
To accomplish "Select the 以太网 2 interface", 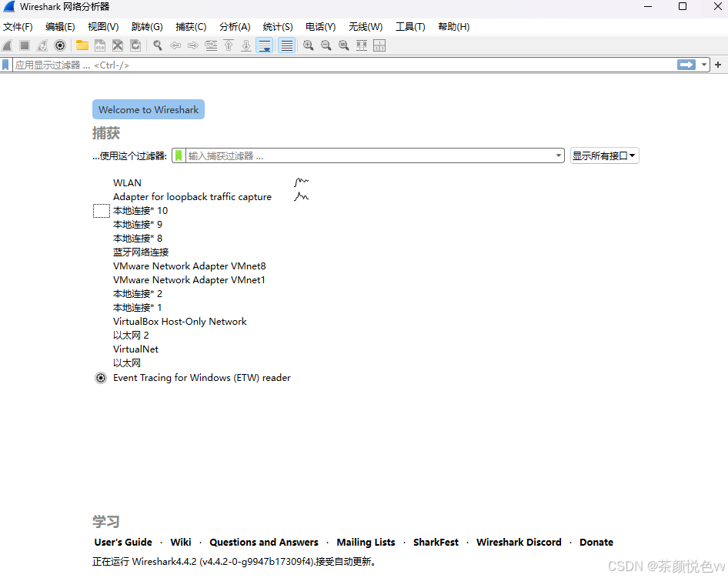I will [x=131, y=336].
